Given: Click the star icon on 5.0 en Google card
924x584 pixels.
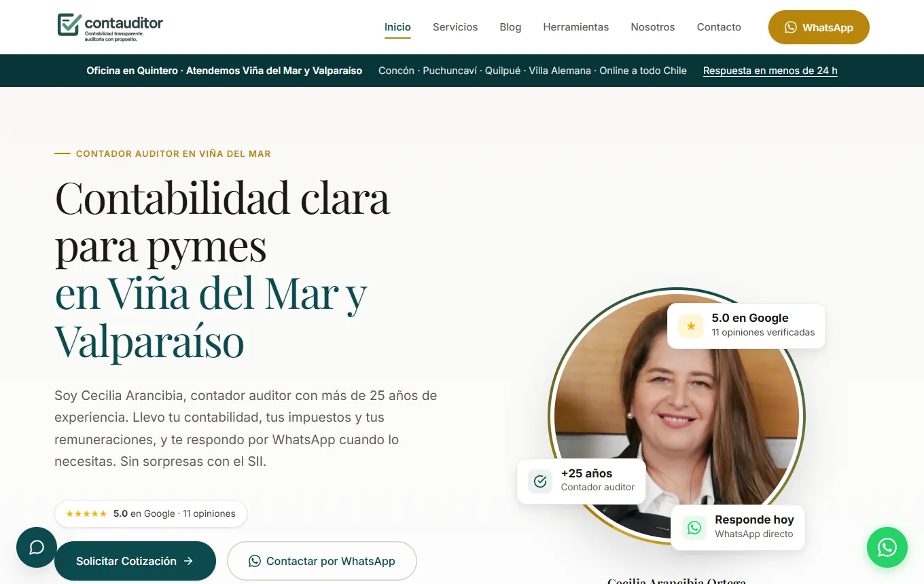Looking at the screenshot, I should pyautogui.click(x=691, y=326).
